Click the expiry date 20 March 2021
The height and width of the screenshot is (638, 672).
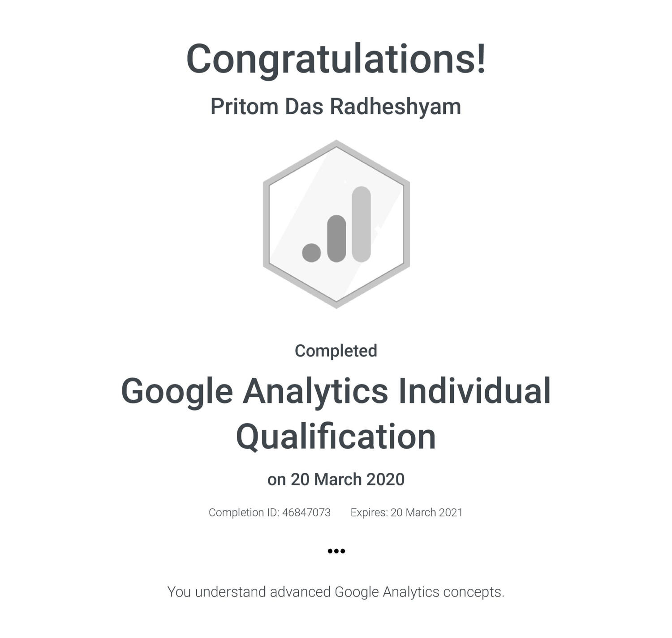coord(426,513)
